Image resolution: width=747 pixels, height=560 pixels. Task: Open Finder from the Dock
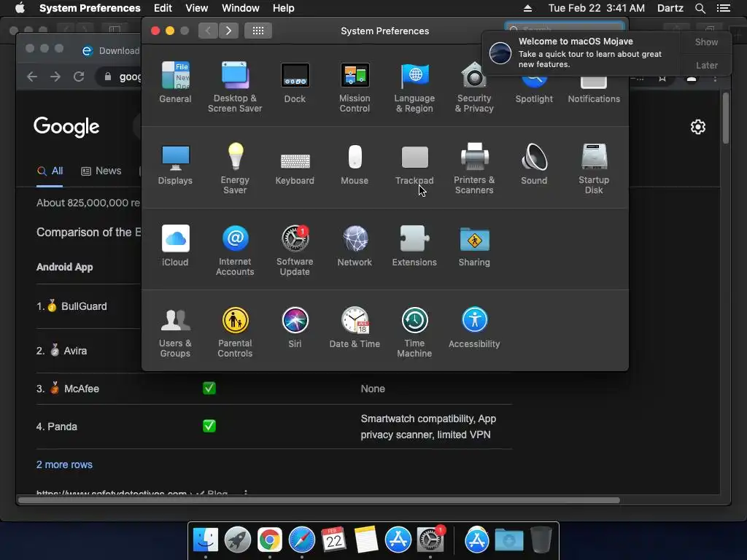205,540
